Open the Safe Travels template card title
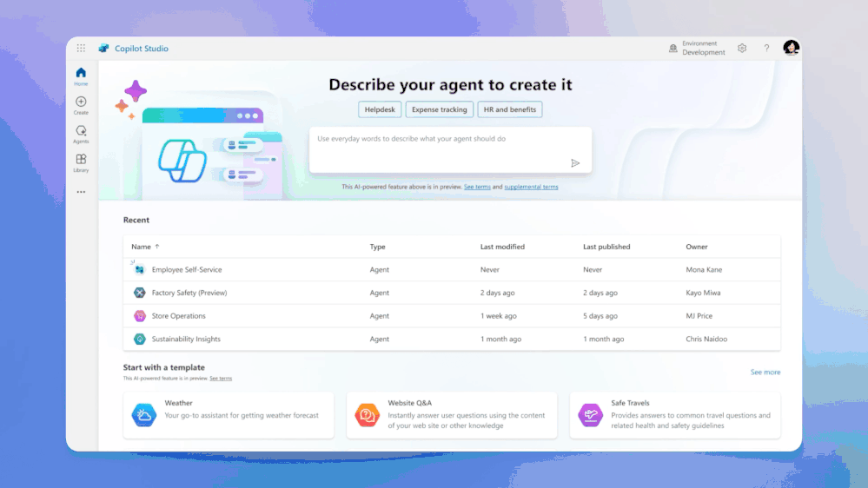The height and width of the screenshot is (488, 868). click(x=630, y=403)
